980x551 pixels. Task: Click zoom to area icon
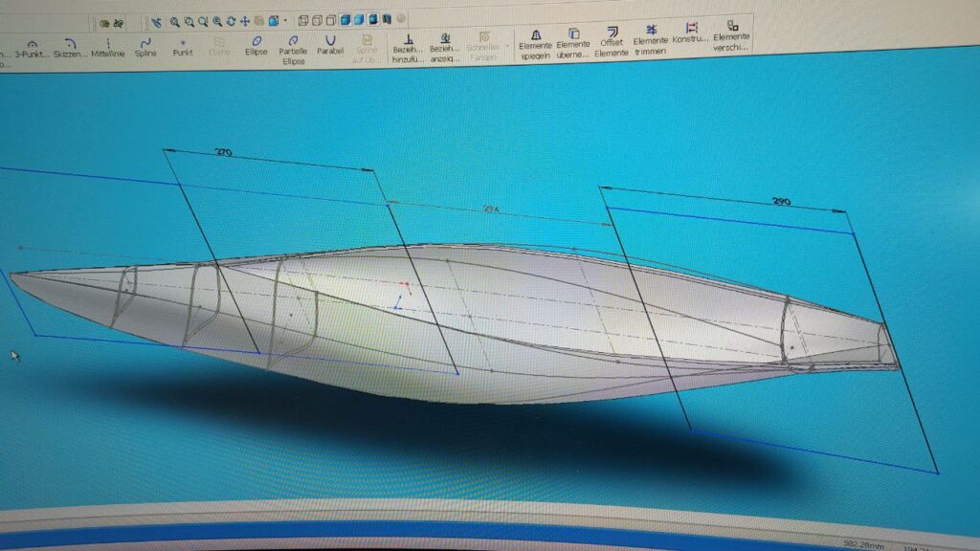click(189, 22)
